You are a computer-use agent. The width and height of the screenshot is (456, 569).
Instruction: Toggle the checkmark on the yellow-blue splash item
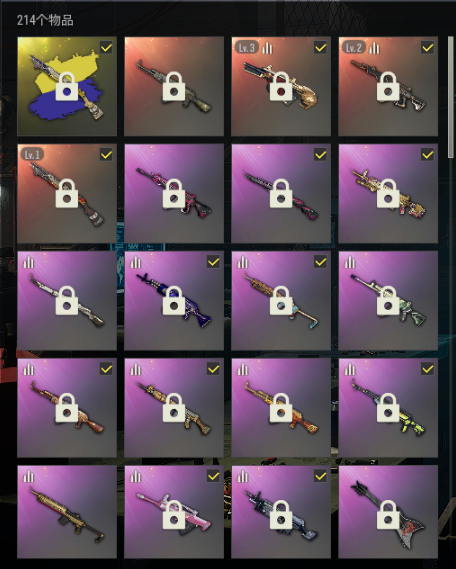pos(106,48)
